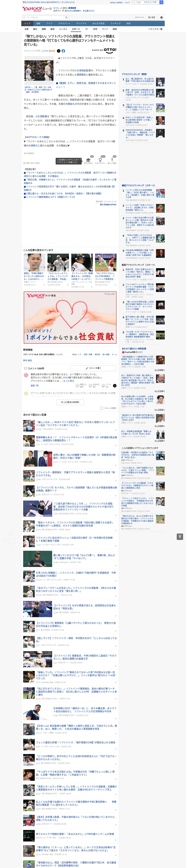The height and width of the screenshot is (868, 186).
Task: Open the みんなの意見 tab
Action: [98, 24]
